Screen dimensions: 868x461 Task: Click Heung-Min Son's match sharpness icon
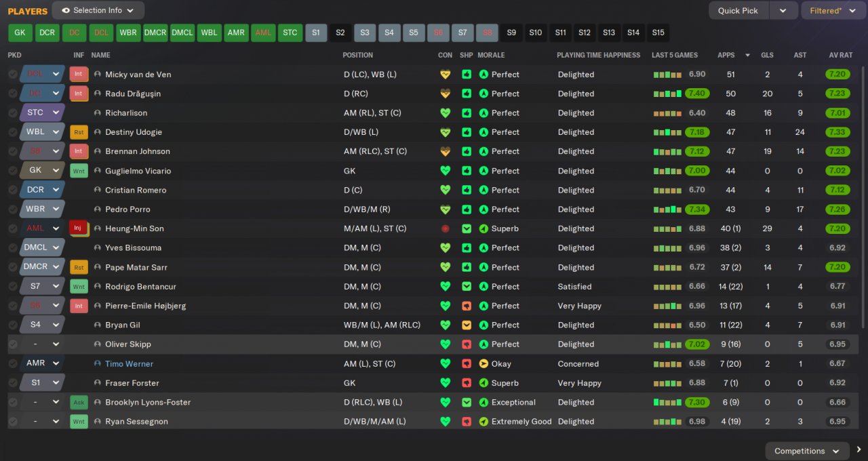tap(467, 228)
